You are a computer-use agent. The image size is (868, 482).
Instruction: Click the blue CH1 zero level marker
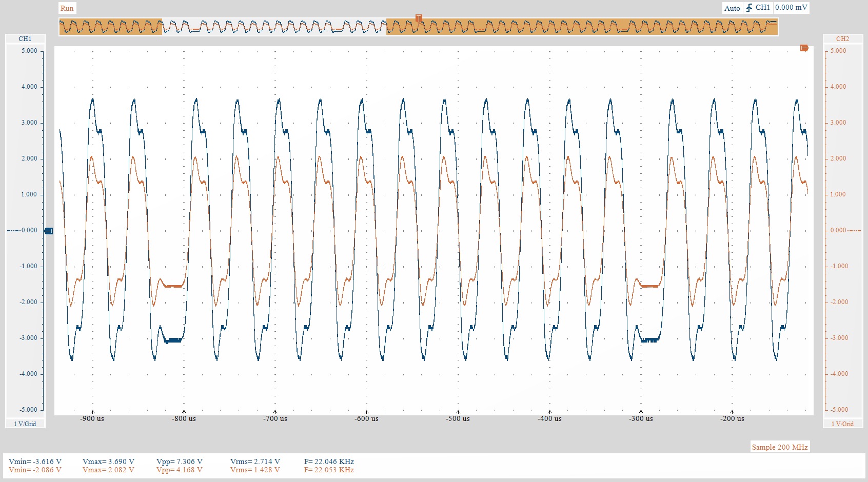click(49, 231)
